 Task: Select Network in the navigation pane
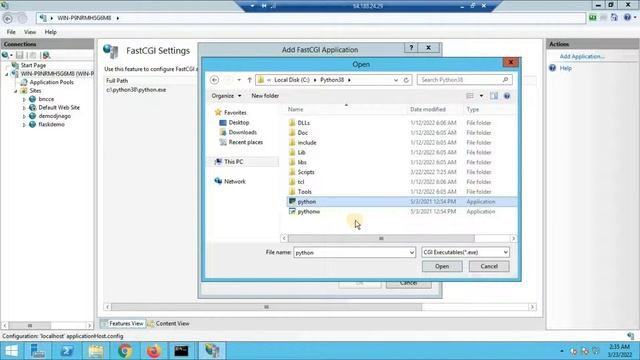[235, 181]
